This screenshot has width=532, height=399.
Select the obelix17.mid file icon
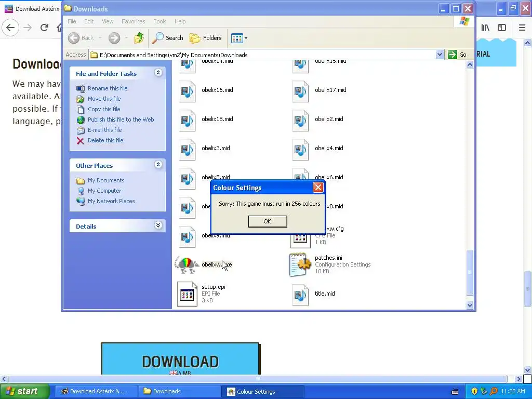click(300, 91)
